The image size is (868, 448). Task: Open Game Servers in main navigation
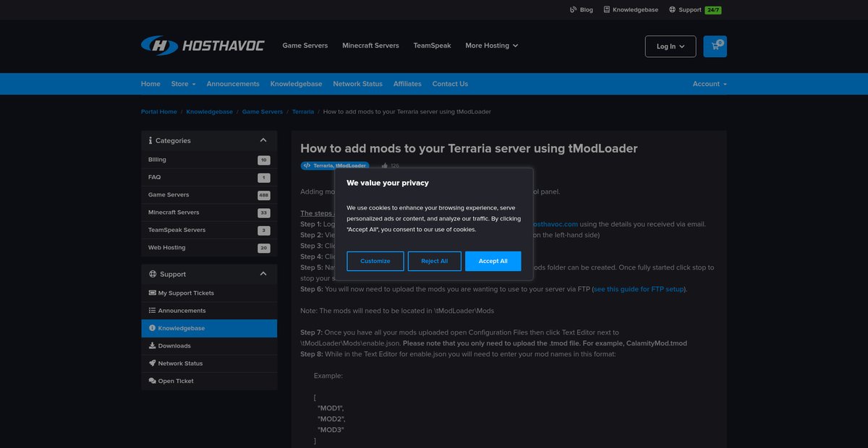click(305, 46)
